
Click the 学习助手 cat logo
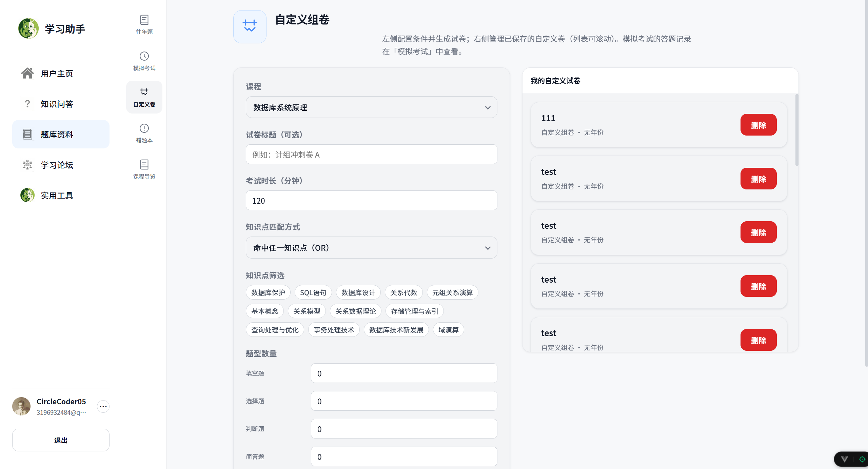click(28, 28)
